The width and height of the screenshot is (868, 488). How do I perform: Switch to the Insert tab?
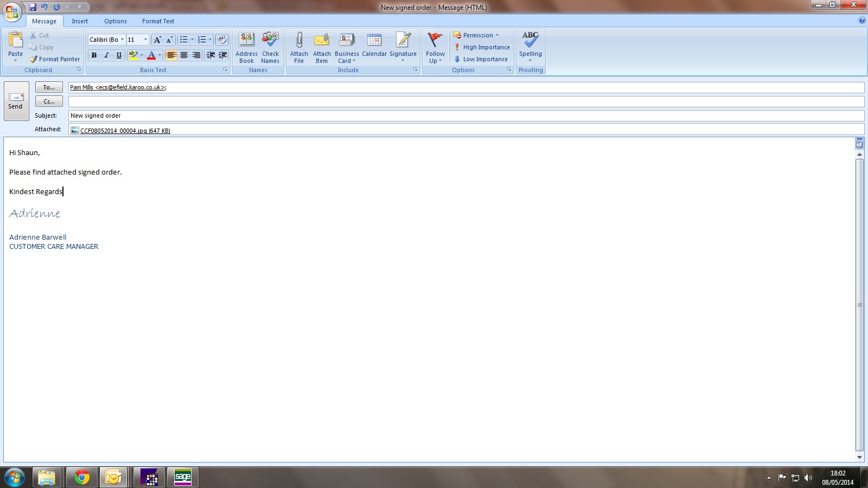pos(80,21)
